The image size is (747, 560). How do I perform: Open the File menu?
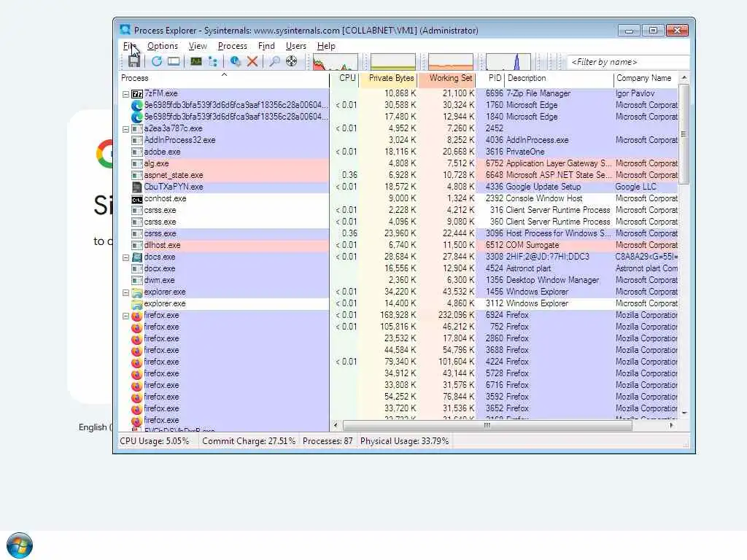(130, 46)
